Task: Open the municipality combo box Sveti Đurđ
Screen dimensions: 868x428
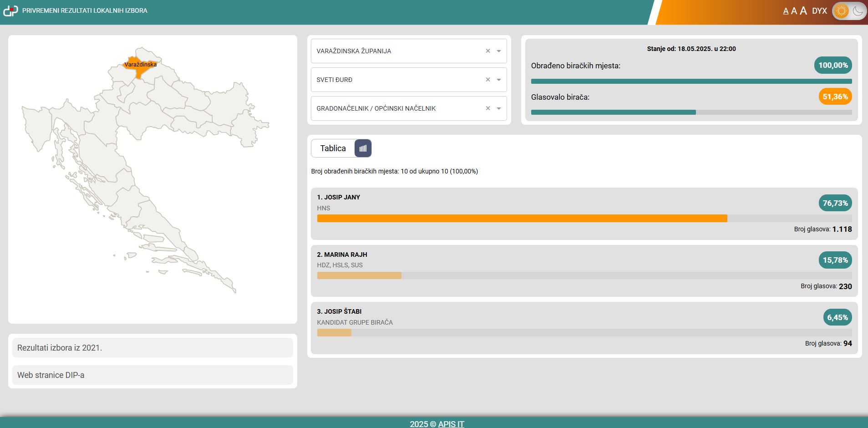Action: click(409, 80)
